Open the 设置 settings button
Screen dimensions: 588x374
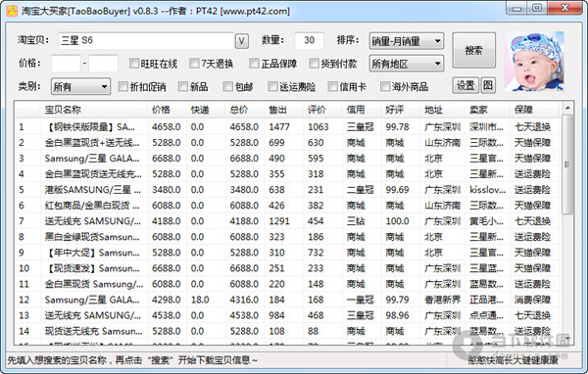tap(465, 85)
